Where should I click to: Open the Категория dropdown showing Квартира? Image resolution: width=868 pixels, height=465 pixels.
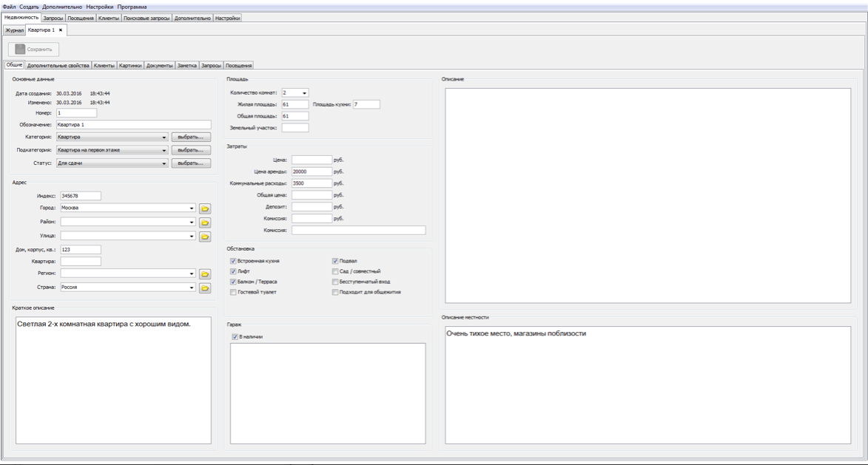112,137
